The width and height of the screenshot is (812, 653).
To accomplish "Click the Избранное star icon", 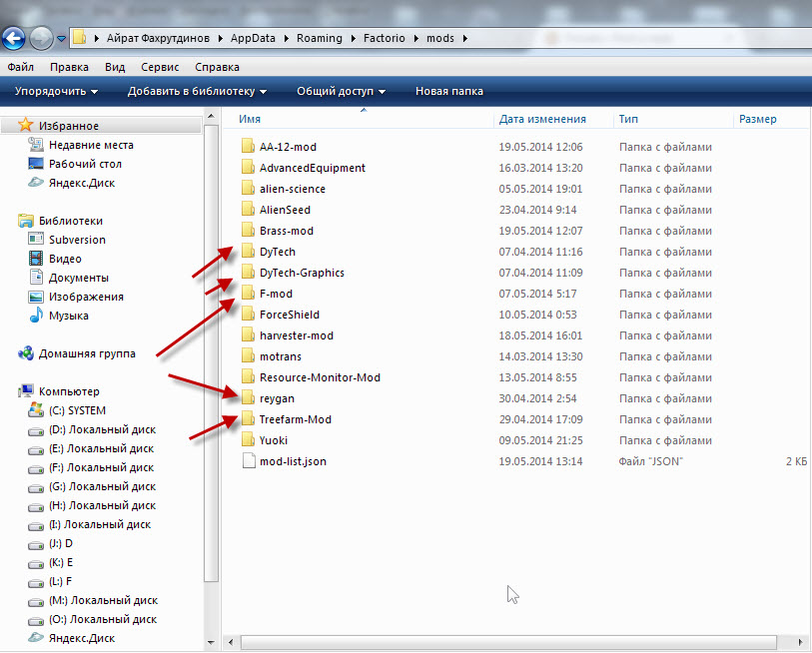I will [x=25, y=125].
